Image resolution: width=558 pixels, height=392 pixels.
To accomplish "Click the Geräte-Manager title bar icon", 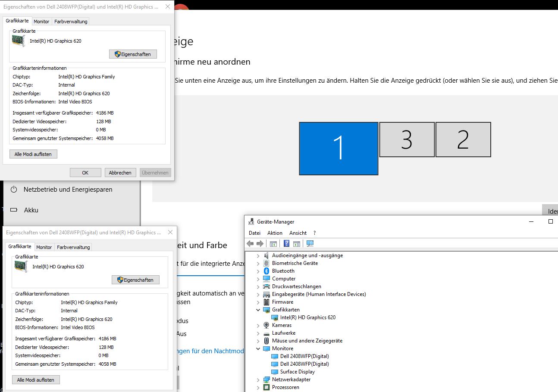I will pos(251,222).
